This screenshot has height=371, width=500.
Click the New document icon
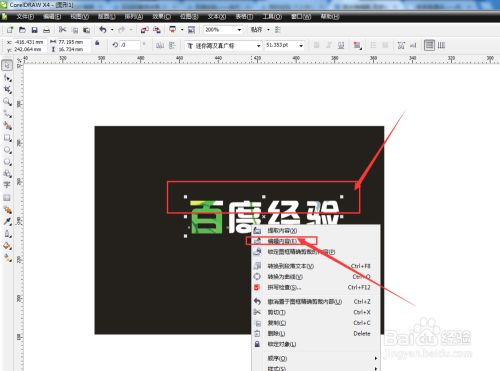click(x=10, y=30)
